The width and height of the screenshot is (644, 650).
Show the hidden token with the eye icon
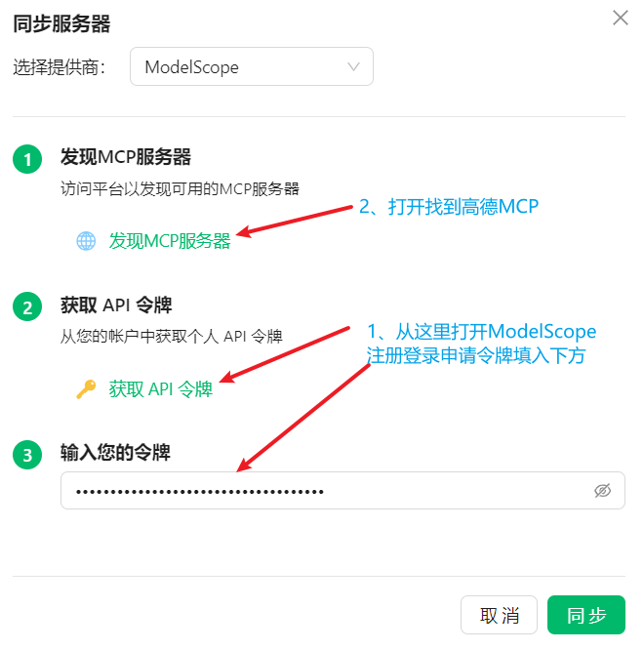pyautogui.click(x=602, y=490)
